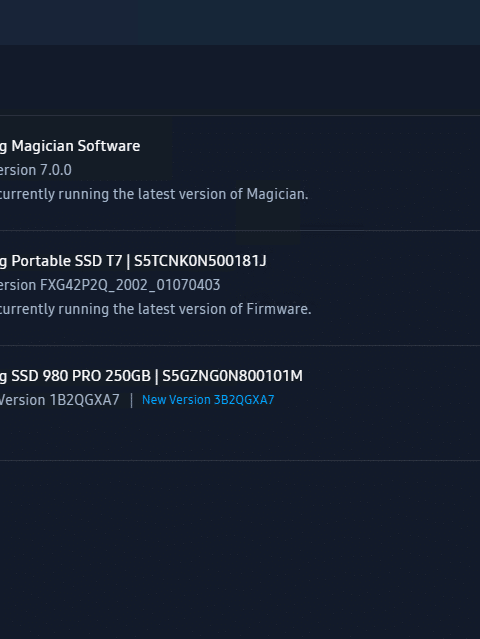Click serial number S5TCNK0N500181J
This screenshot has width=480, height=639.
(200, 261)
